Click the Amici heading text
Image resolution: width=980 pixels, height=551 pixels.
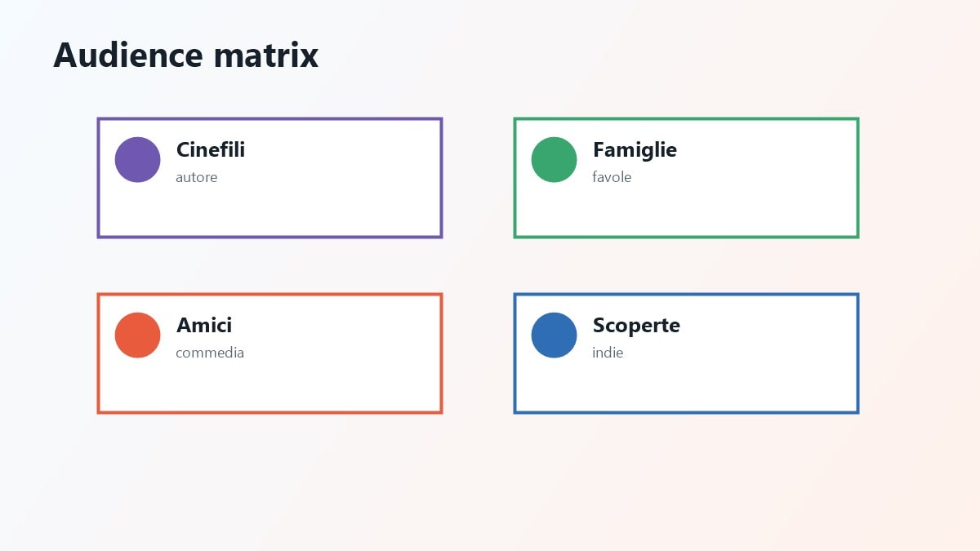(204, 326)
